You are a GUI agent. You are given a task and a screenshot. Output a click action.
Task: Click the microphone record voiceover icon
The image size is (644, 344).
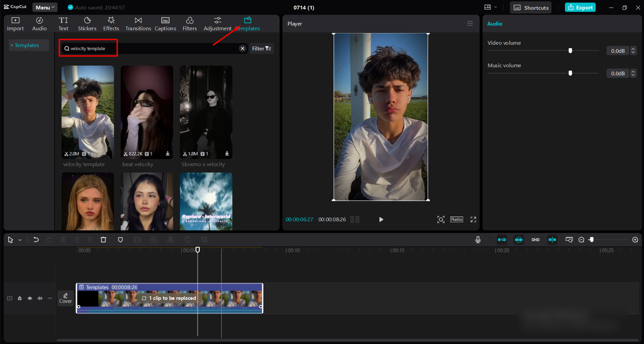point(478,240)
